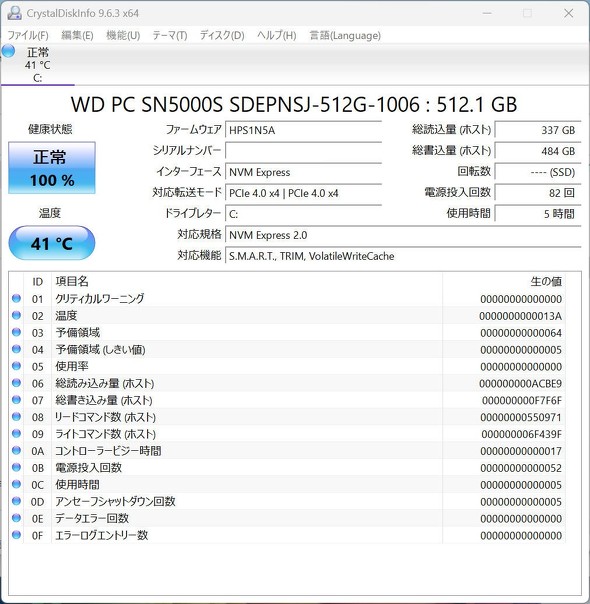Click the 対応規格 NVM Express 2.0 field
The width and height of the screenshot is (590, 604).
pyautogui.click(x=403, y=235)
